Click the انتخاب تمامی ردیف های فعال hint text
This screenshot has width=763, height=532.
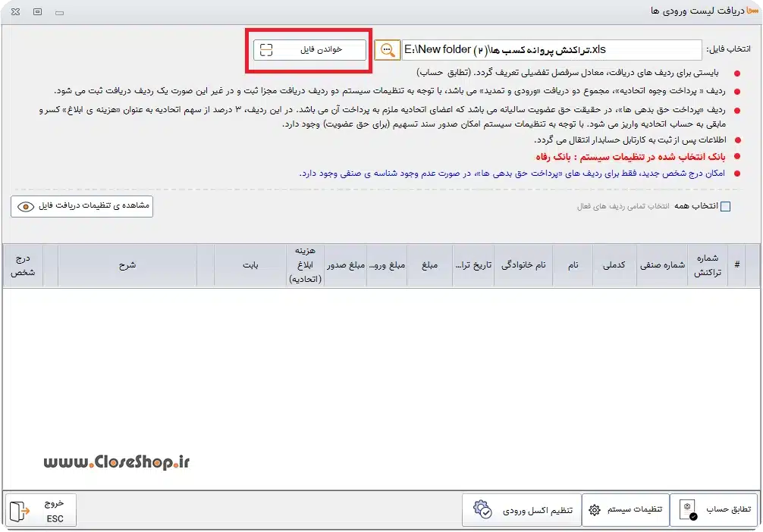623,206
